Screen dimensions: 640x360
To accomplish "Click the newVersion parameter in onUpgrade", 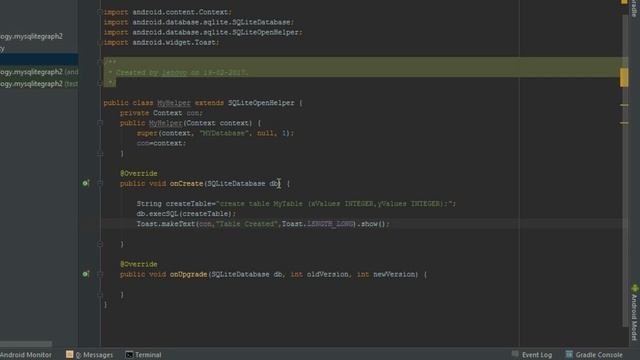I will (x=393, y=274).
